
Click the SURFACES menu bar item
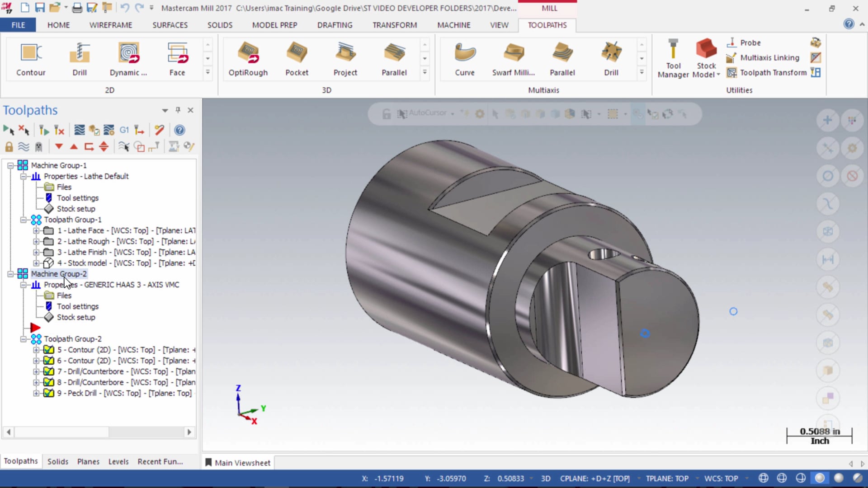[x=170, y=24]
